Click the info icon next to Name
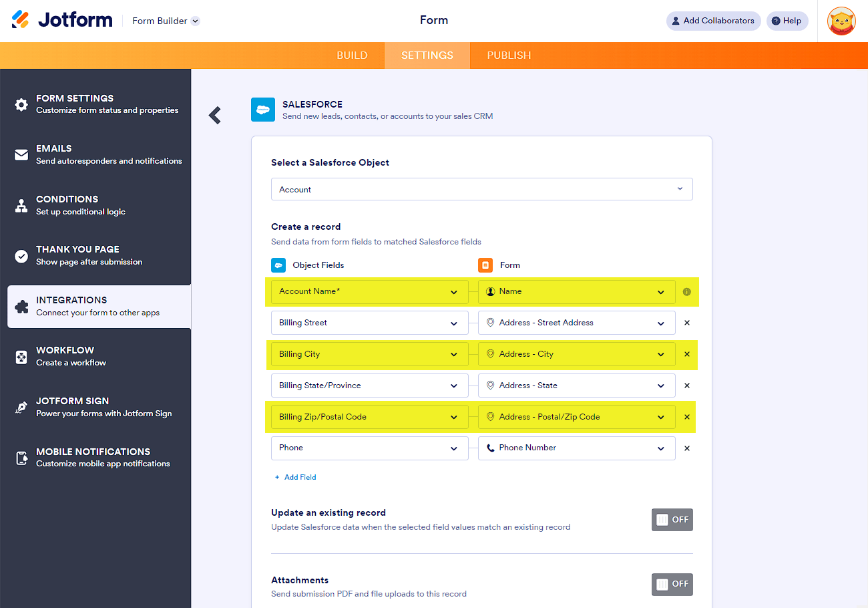Image resolution: width=868 pixels, height=608 pixels. tap(687, 292)
